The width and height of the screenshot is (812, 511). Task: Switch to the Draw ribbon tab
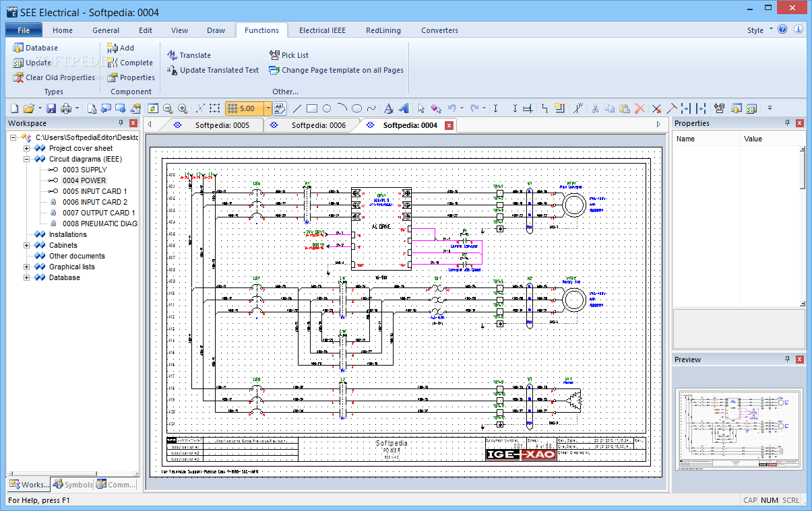tap(216, 30)
